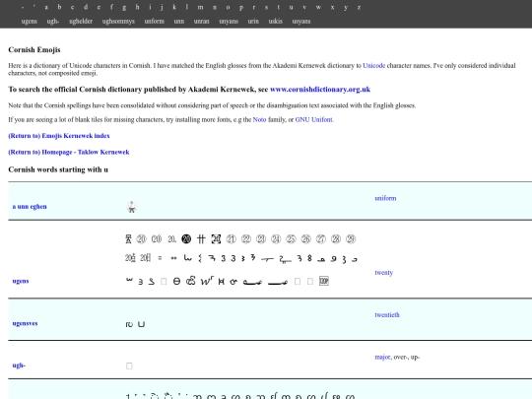Open the Noto font family link
The width and height of the screenshot is (532, 399).
[x=259, y=119]
